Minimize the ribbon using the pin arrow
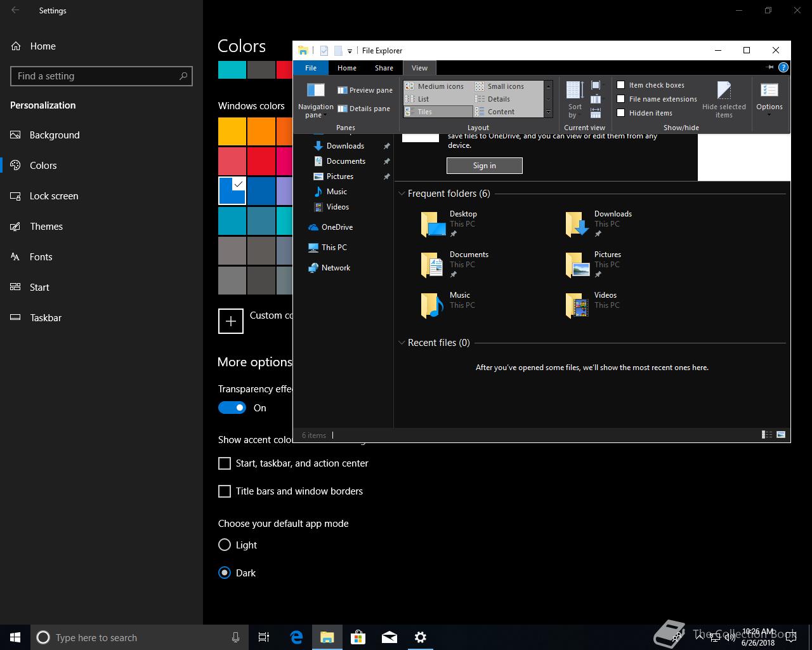 (x=770, y=67)
